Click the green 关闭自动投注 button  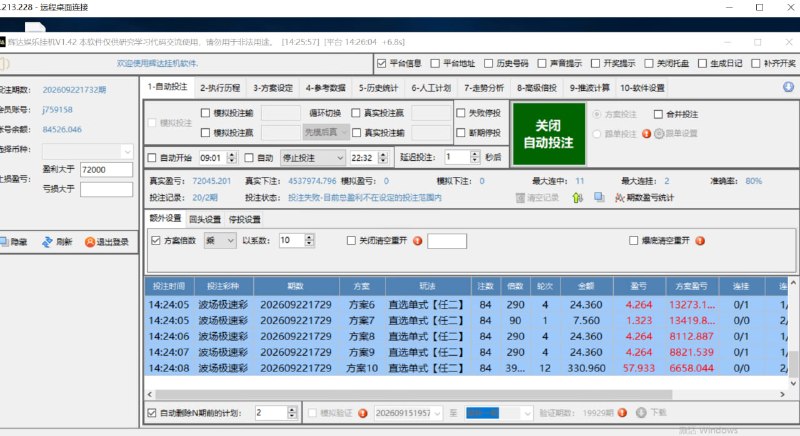coord(549,134)
